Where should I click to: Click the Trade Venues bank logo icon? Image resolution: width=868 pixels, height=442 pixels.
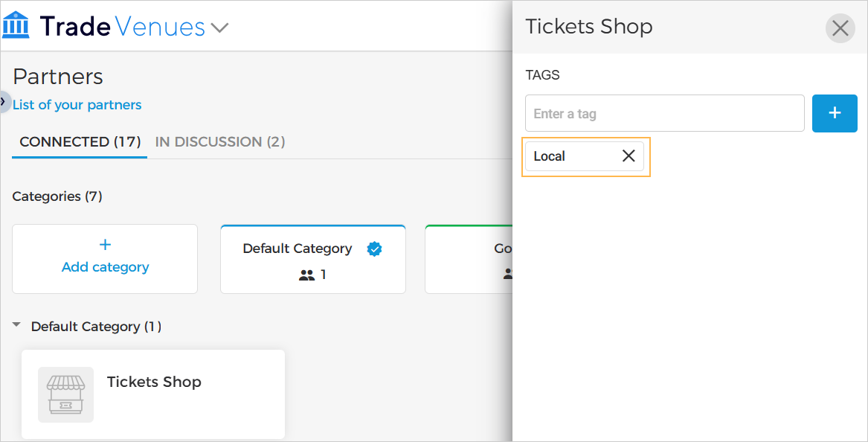[x=16, y=25]
